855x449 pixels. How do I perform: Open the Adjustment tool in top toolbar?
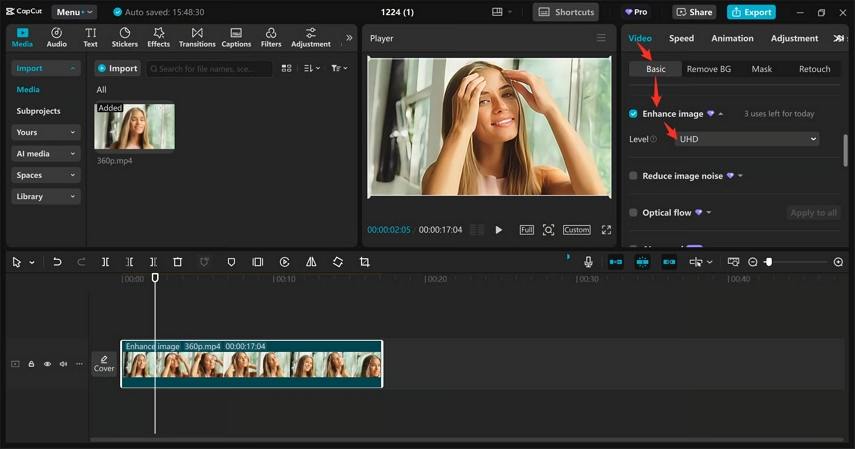[311, 38]
